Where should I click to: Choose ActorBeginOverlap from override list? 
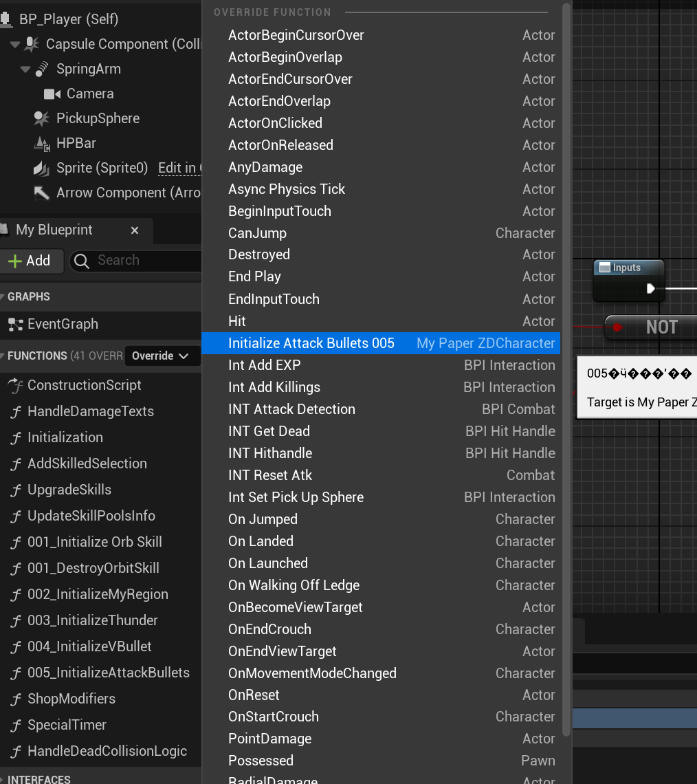click(381, 58)
